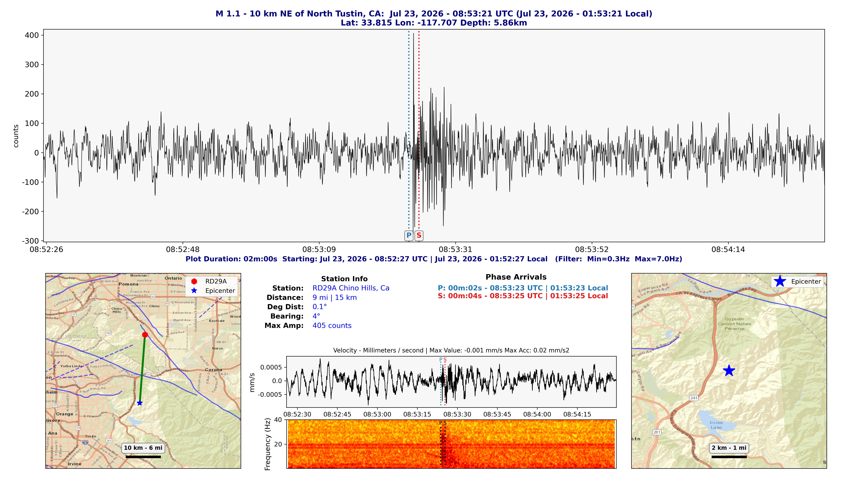
Task: Click the 'Irvine Lake' label on the close-up map
Action: coord(716,425)
